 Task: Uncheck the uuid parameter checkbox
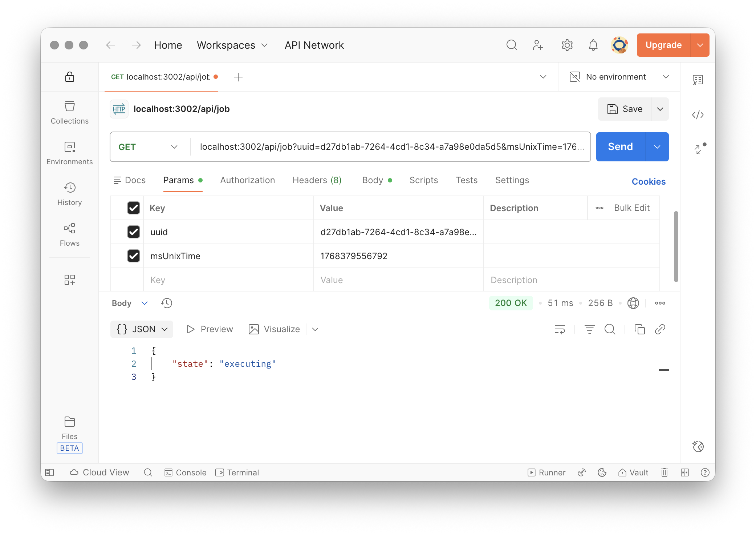coord(134,232)
